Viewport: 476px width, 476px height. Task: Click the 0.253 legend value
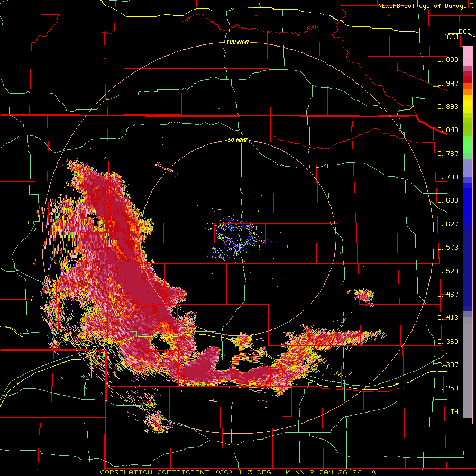tap(448, 388)
